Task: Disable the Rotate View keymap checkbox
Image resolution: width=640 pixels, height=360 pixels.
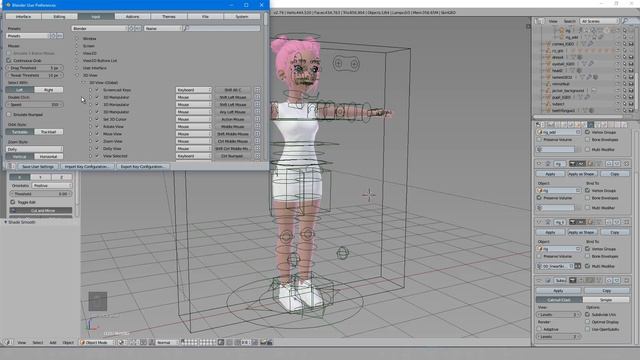Action: pyautogui.click(x=97, y=127)
